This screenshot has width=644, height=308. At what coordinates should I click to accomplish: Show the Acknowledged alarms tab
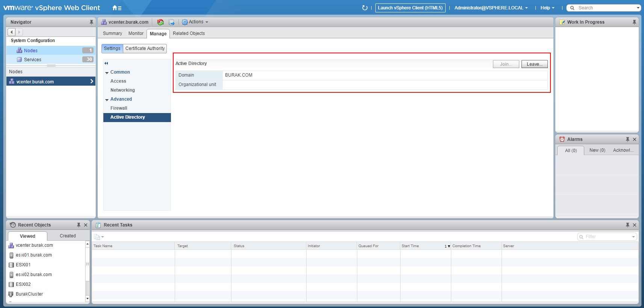click(623, 150)
